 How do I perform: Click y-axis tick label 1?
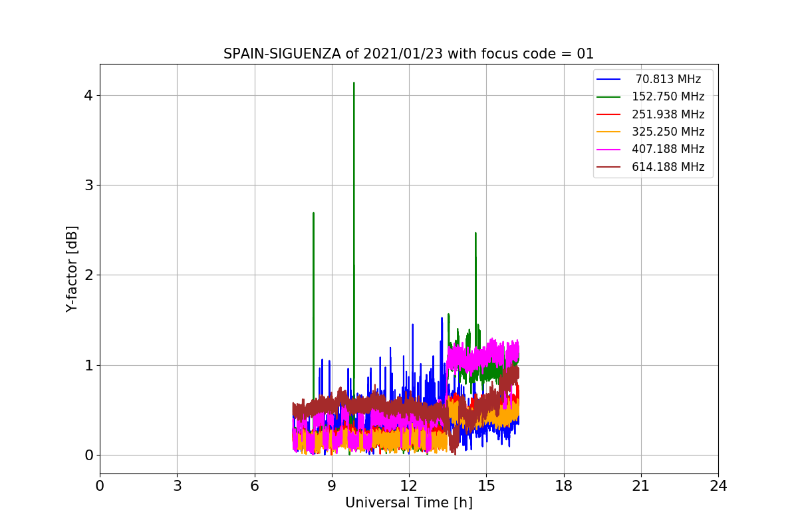point(88,365)
